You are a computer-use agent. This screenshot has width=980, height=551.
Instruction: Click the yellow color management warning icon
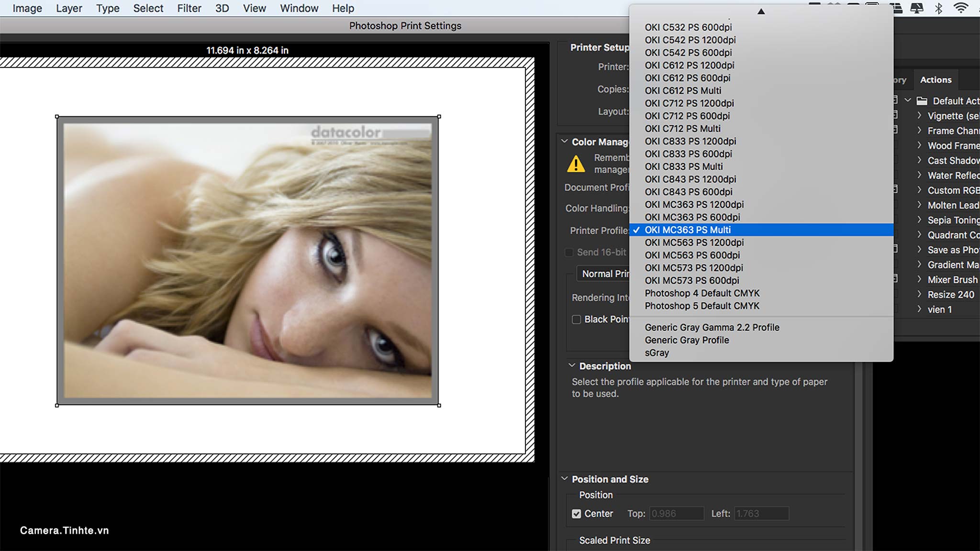point(576,164)
